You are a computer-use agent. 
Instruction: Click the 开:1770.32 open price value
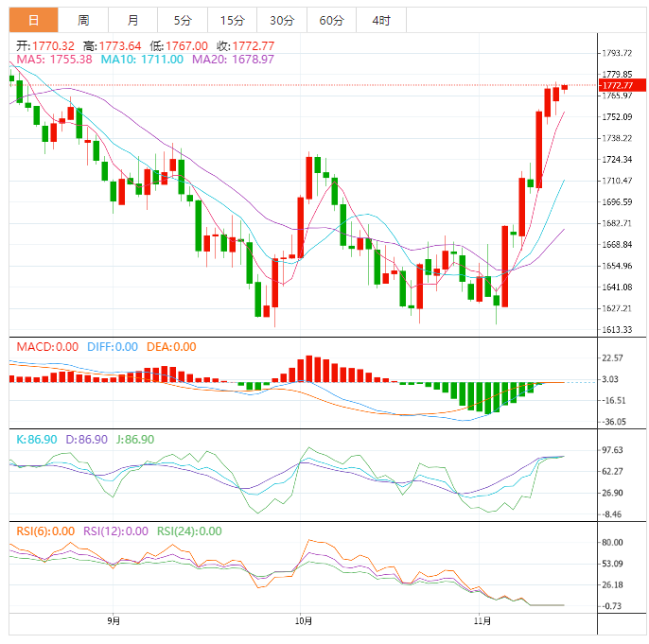tap(45, 46)
